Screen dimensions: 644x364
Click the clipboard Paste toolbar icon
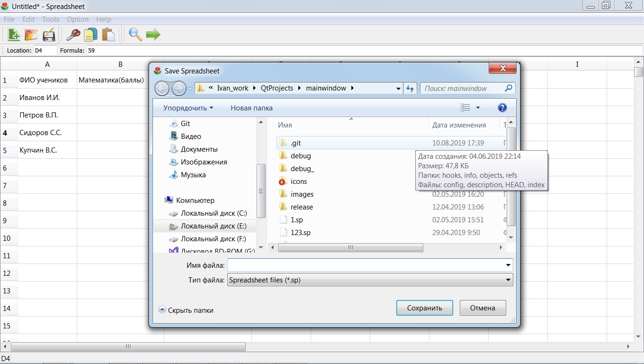tap(108, 35)
